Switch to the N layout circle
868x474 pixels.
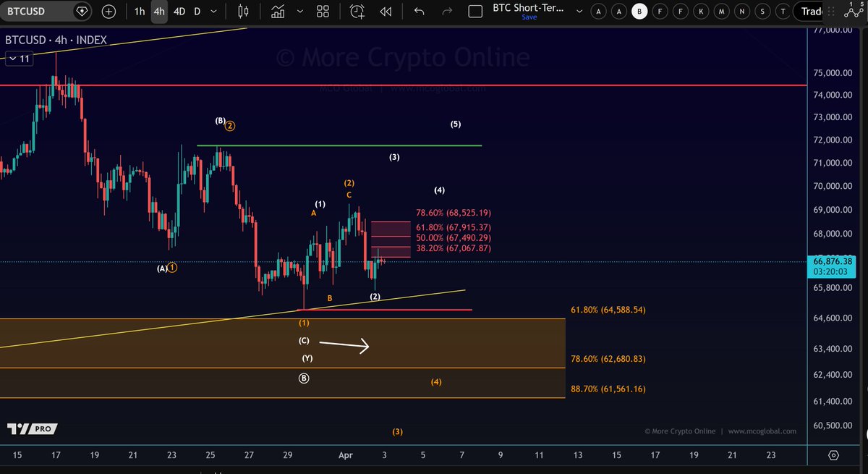[741, 12]
